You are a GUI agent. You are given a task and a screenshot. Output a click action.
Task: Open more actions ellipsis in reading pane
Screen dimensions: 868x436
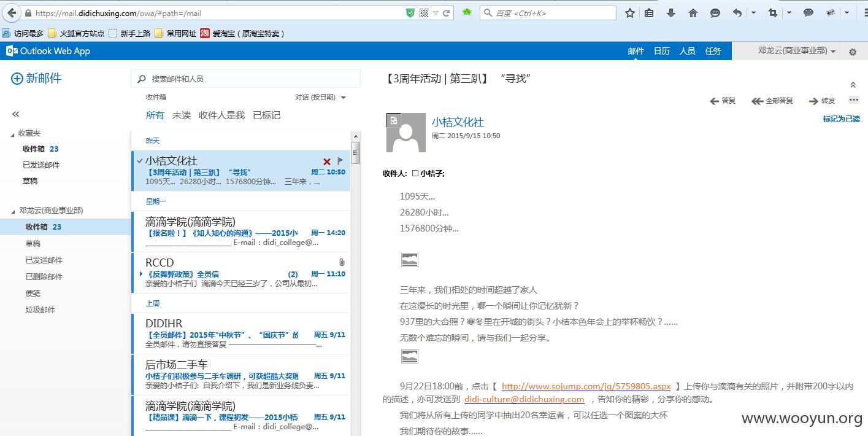[853, 100]
